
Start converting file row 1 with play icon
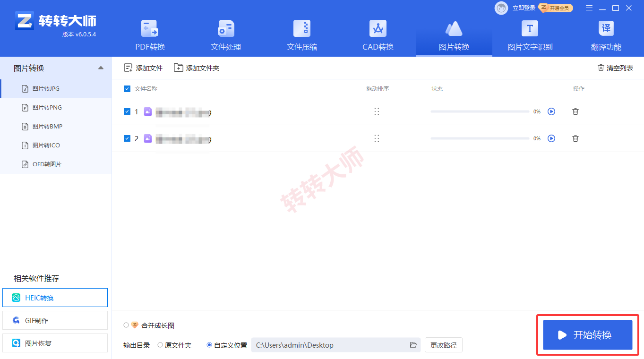tap(551, 111)
